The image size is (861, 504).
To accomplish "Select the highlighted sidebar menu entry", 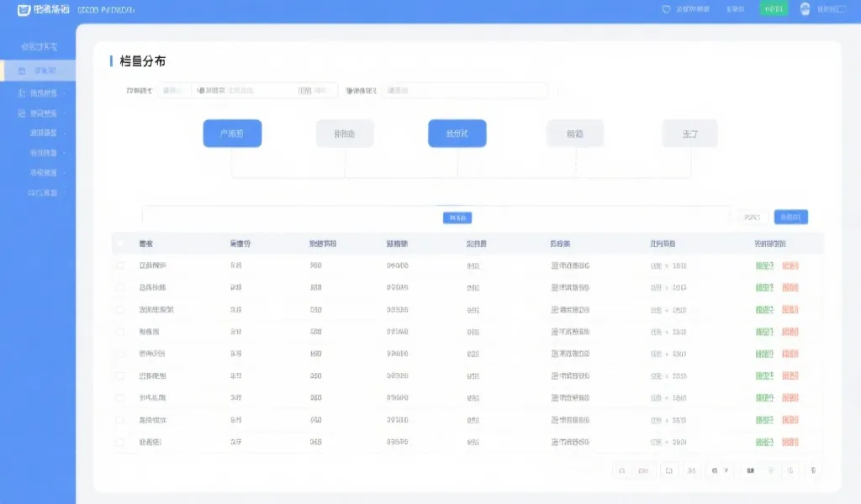I will pos(46,71).
